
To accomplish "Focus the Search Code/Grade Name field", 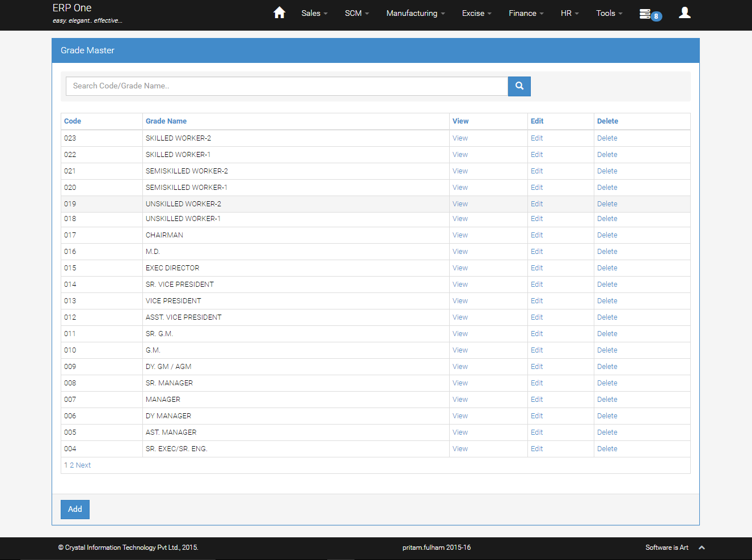I will click(x=286, y=86).
